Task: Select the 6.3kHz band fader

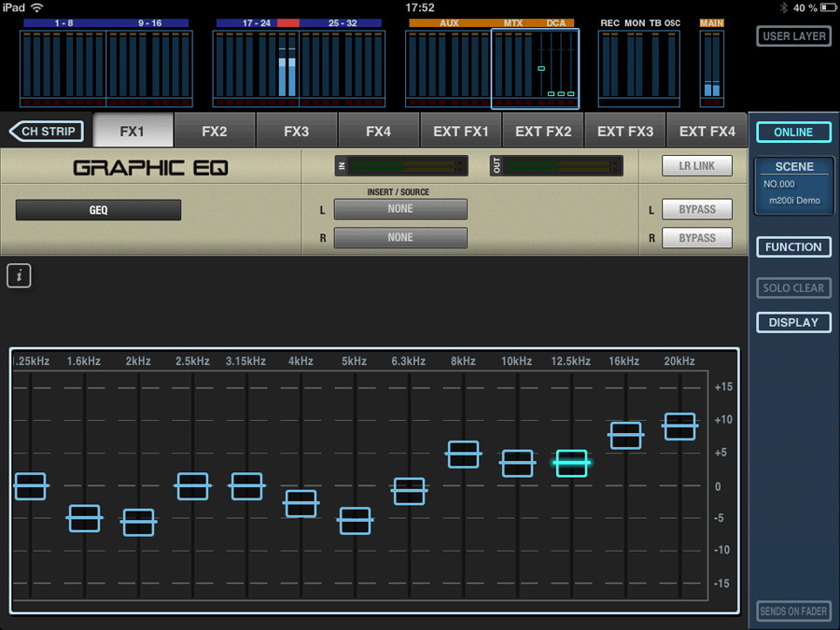Action: [410, 491]
